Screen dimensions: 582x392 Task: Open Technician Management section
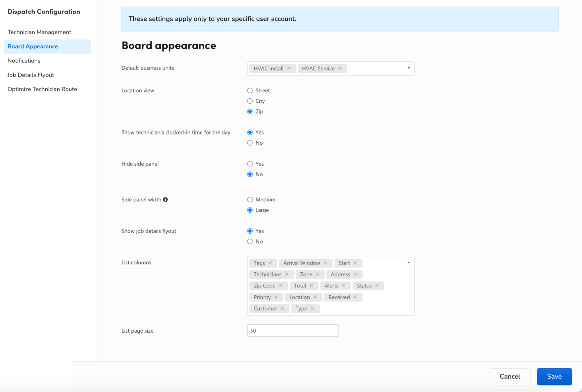[x=39, y=32]
